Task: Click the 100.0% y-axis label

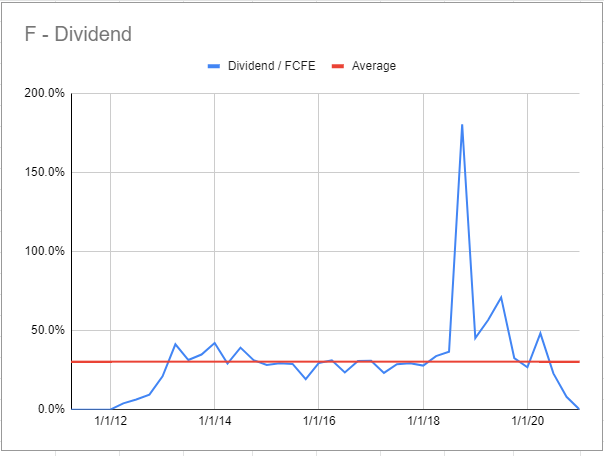Action: click(x=45, y=251)
